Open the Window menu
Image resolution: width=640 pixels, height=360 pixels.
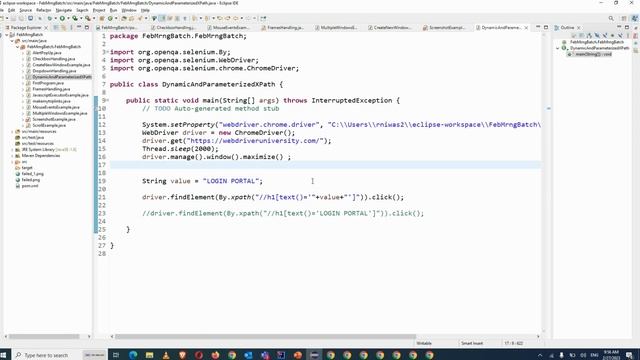[x=129, y=10]
